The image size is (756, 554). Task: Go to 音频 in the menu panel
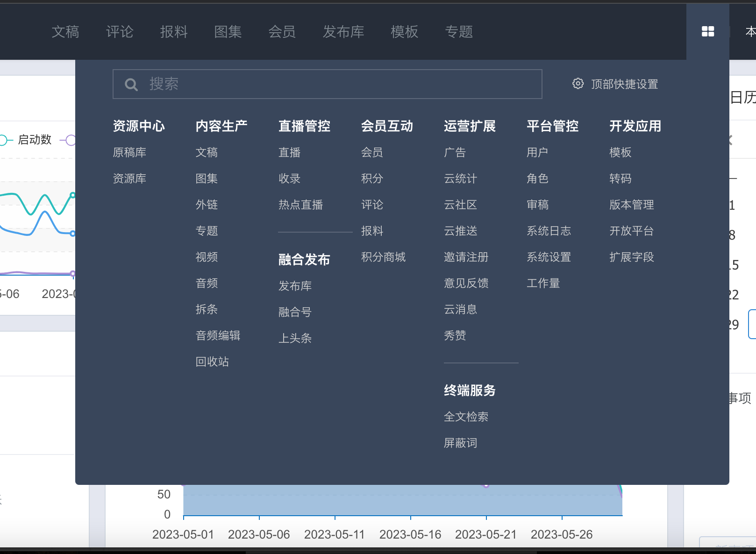click(207, 283)
